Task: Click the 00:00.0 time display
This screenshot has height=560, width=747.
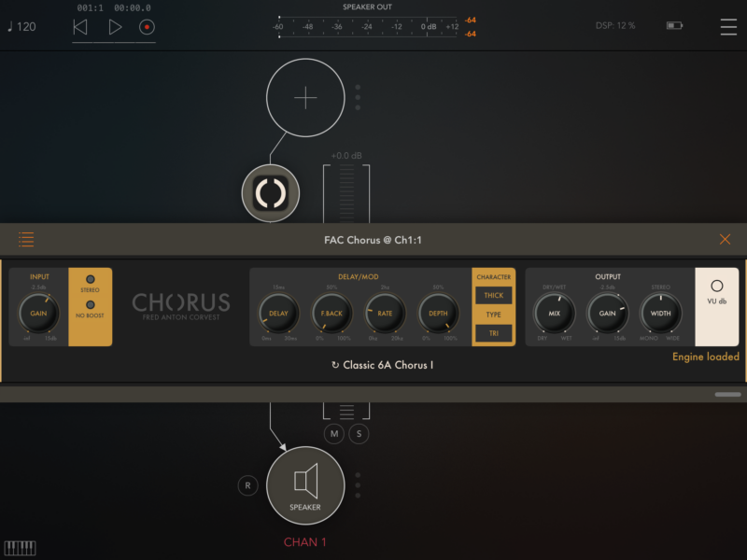Action: (x=133, y=8)
